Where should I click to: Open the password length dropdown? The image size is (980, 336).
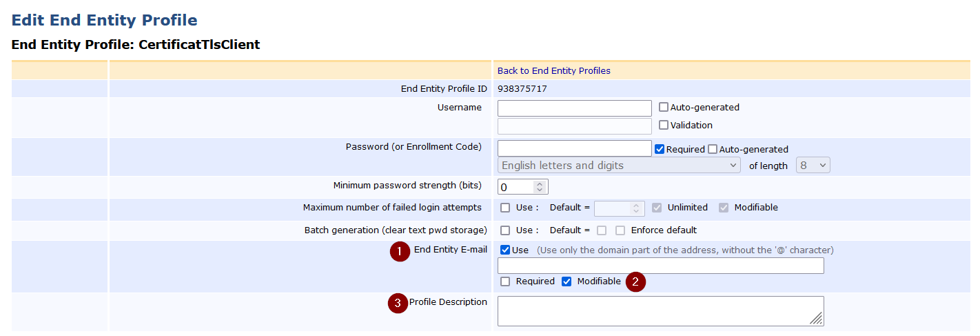813,166
